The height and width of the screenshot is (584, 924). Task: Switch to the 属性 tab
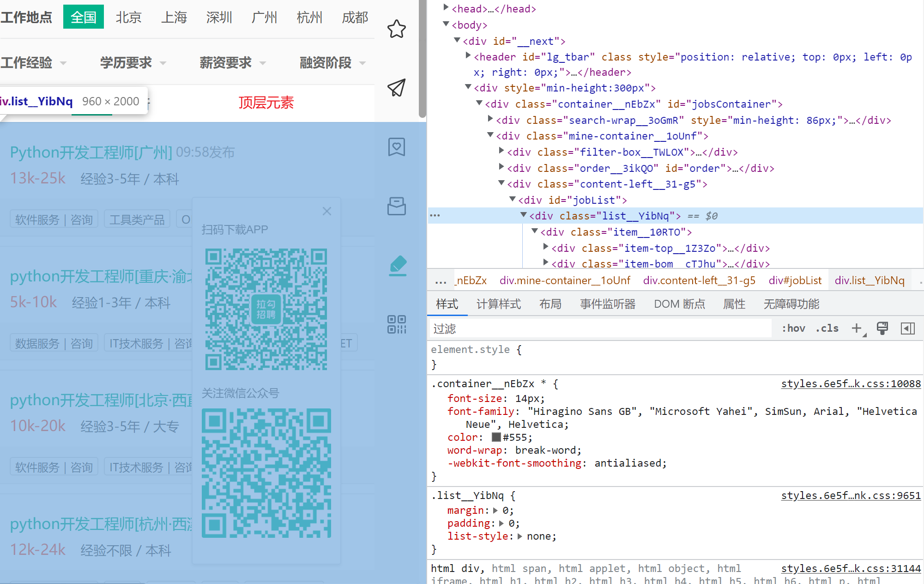[734, 304]
